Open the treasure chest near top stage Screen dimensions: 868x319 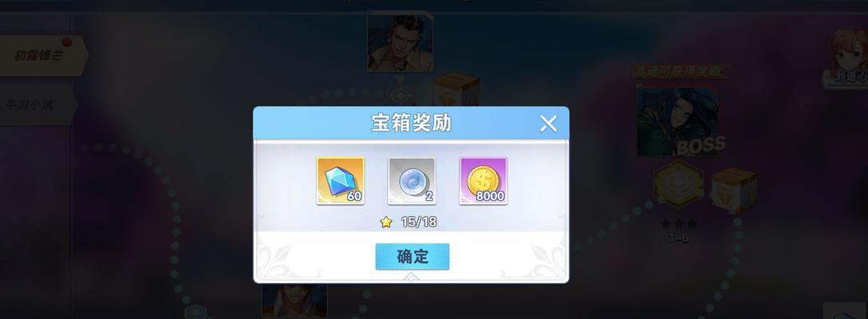[456, 89]
